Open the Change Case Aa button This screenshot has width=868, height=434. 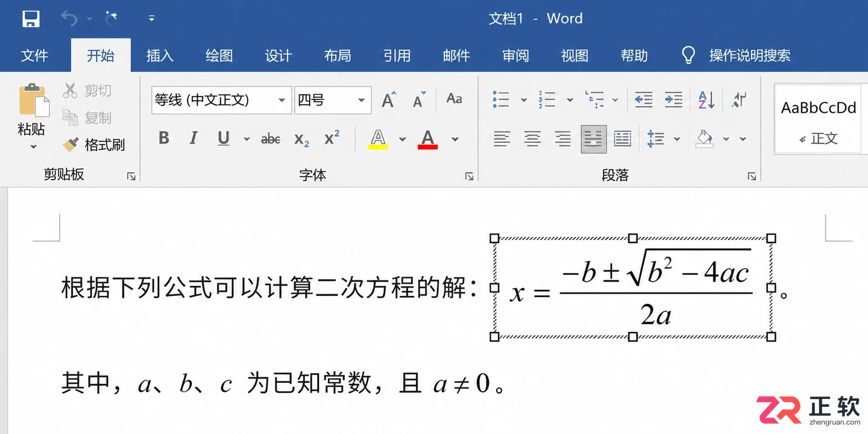(x=454, y=99)
